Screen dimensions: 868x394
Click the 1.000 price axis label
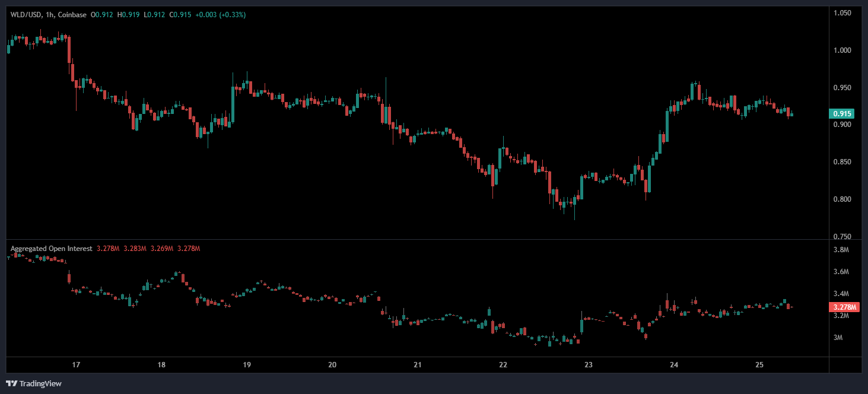[x=842, y=50]
